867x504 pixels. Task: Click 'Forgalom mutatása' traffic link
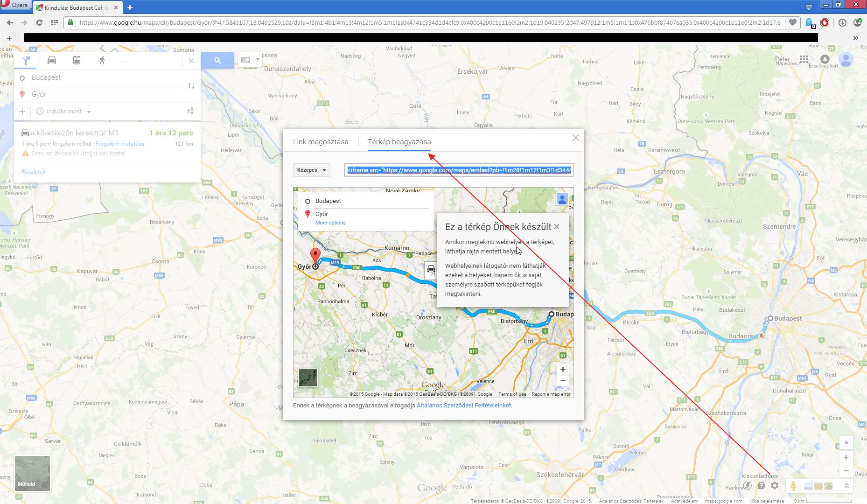(119, 144)
